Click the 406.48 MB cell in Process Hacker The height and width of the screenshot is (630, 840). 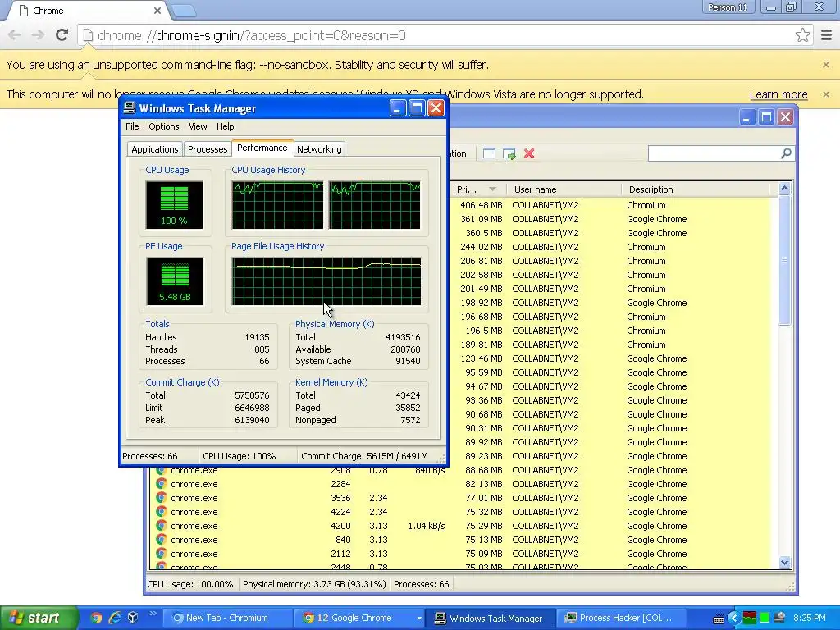tap(481, 205)
